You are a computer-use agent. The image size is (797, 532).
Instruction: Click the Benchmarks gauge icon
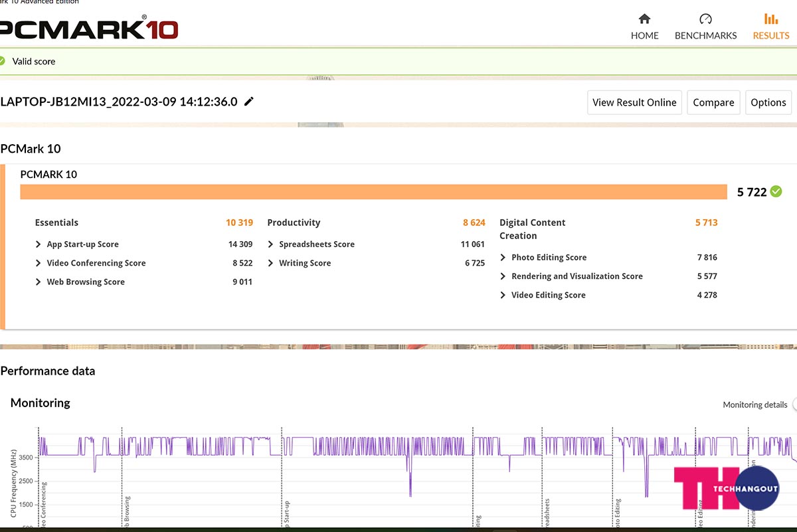pos(706,19)
